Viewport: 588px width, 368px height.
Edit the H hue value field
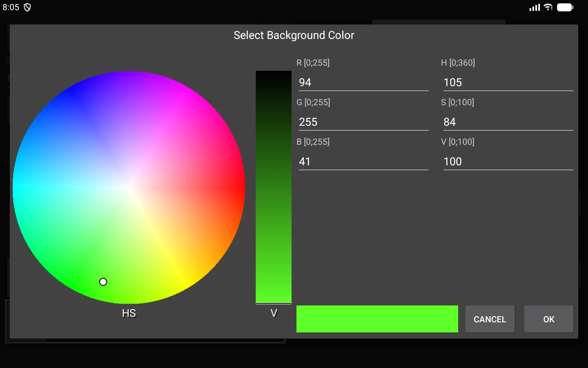coord(508,82)
